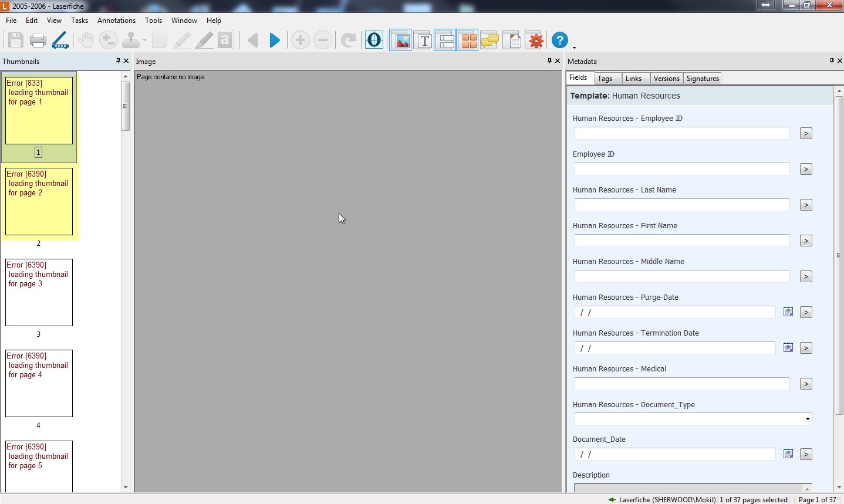844x504 pixels.
Task: Close the Image pane
Action: click(x=558, y=60)
